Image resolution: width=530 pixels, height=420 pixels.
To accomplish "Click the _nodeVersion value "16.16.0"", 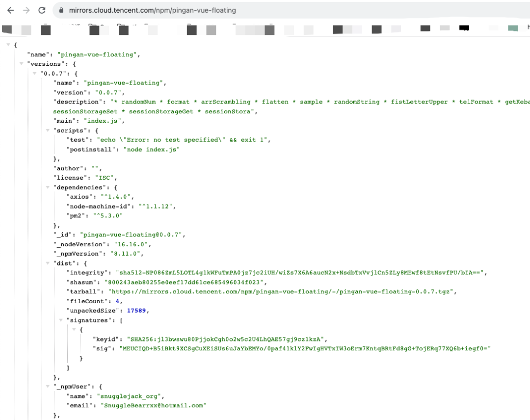I will pos(131,244).
